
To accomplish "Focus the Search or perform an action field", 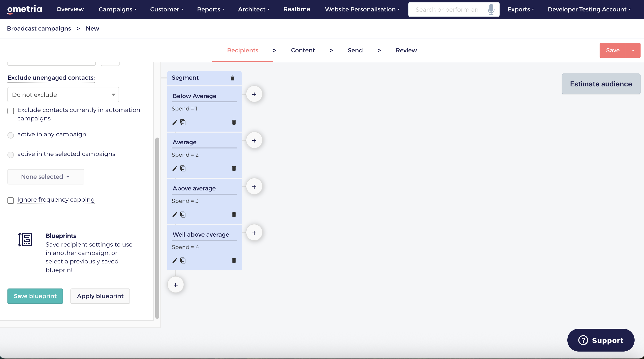I will pyautogui.click(x=448, y=9).
